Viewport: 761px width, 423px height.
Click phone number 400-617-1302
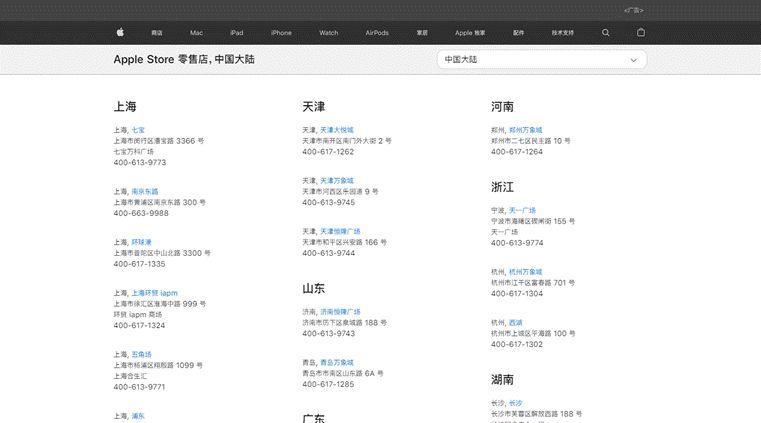coord(517,344)
